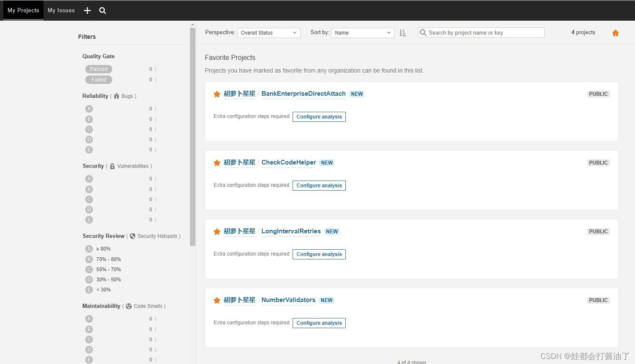Select Security Review 70% - 80% filter
This screenshot has height=364, width=635.
coord(103,259)
